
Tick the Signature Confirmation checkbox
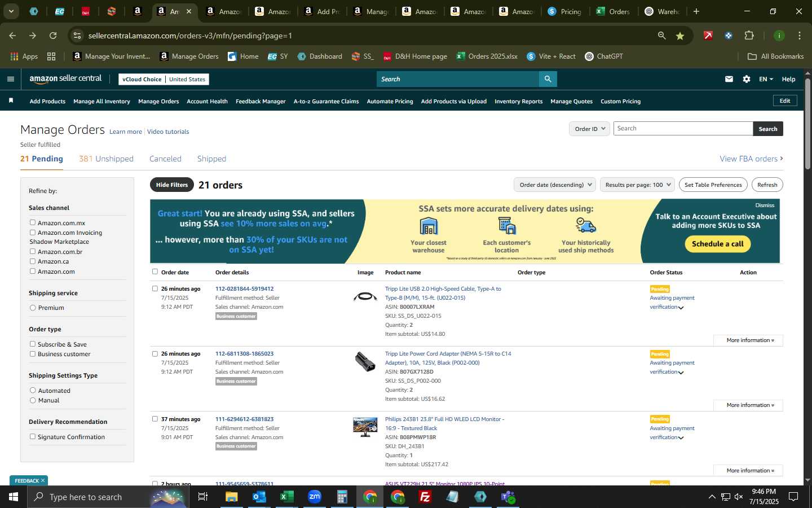33,436
